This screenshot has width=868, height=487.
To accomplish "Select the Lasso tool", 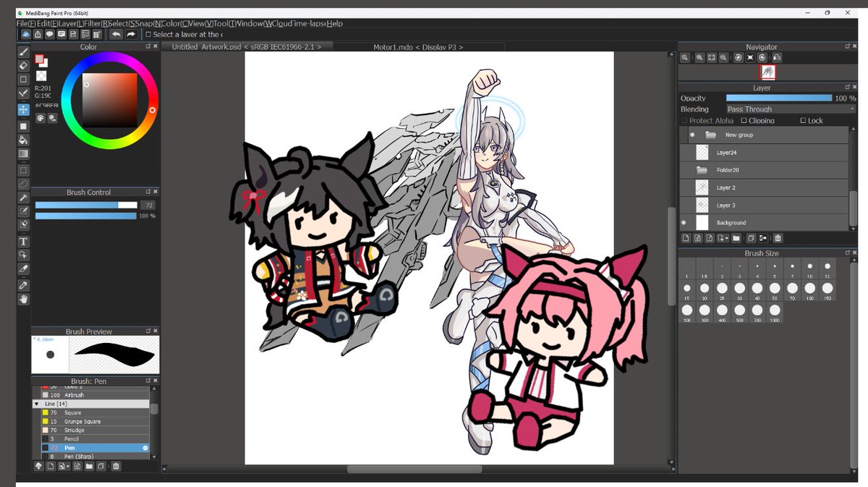I will coord(23,184).
